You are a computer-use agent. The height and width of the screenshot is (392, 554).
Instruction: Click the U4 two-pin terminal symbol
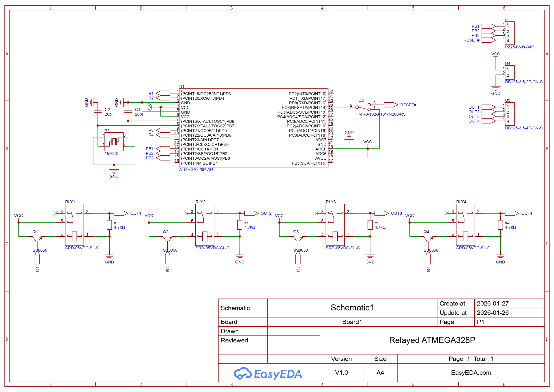coord(510,72)
